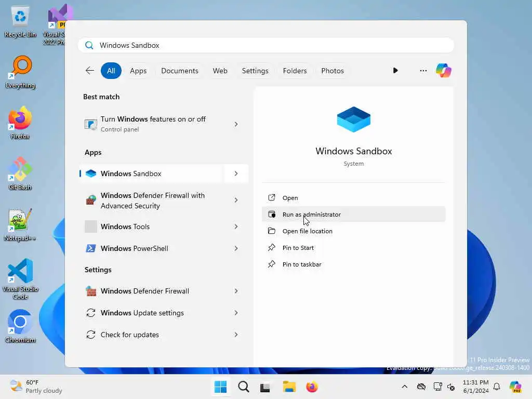
Task: Open File Explorer from the taskbar
Action: pos(289,387)
